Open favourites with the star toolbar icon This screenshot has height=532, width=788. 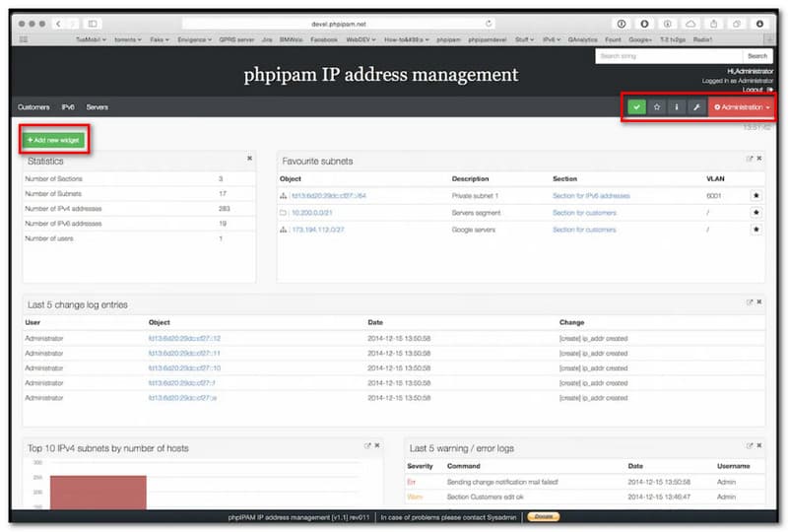click(x=657, y=106)
